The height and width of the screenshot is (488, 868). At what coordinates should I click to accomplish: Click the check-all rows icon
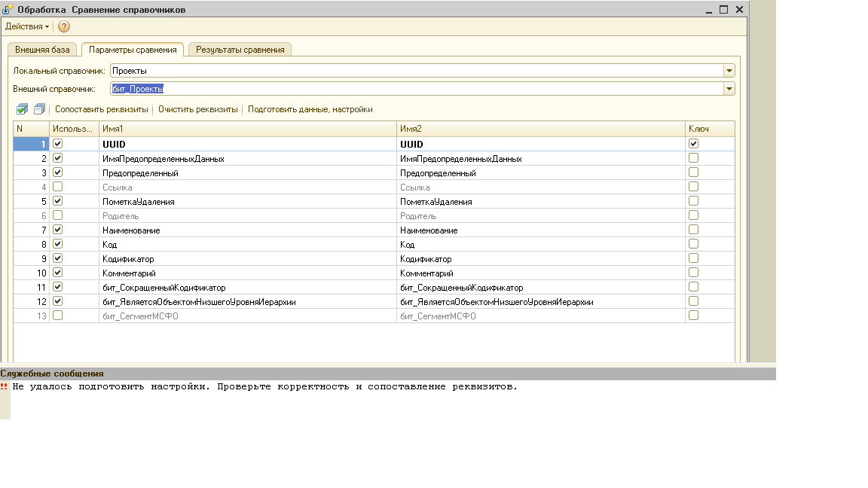(22, 109)
